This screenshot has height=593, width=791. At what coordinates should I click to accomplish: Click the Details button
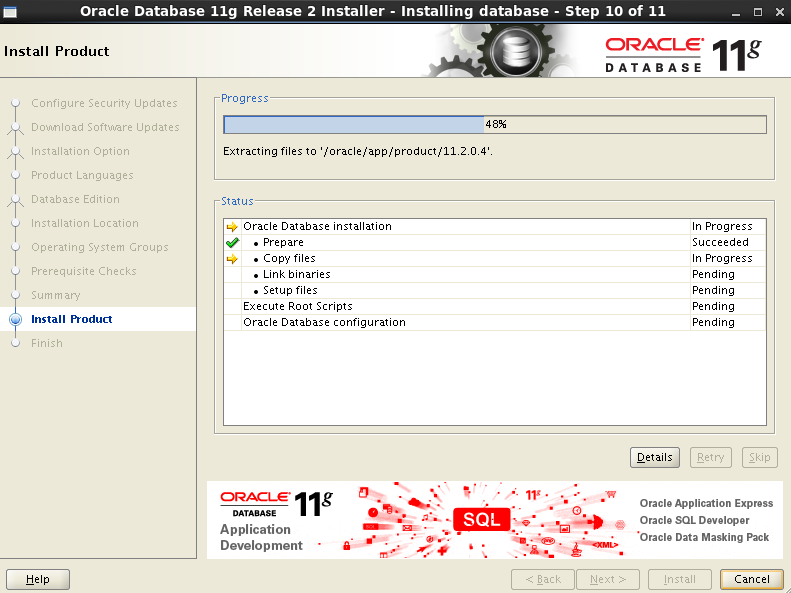tap(654, 457)
